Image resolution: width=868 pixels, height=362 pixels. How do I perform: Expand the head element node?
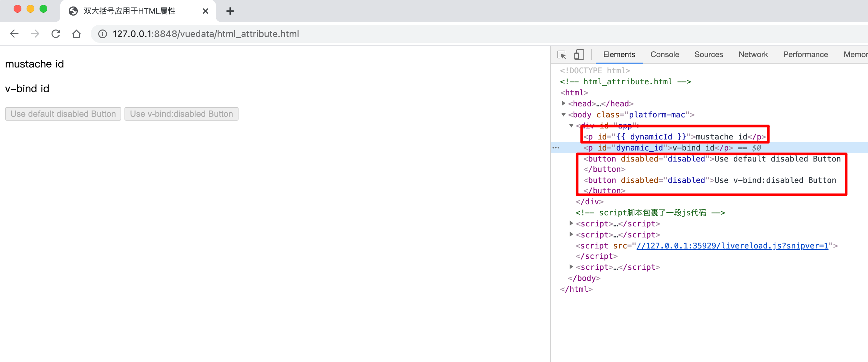(563, 103)
